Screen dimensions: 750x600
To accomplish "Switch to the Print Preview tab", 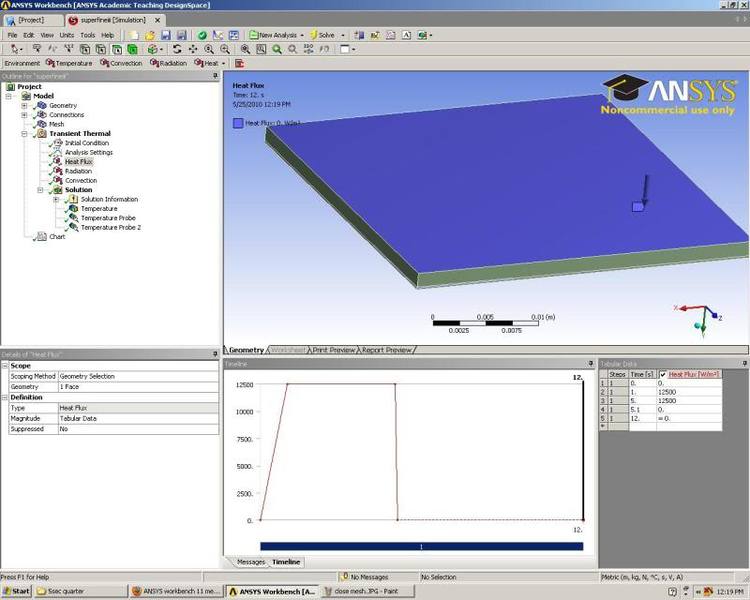I will 333,350.
